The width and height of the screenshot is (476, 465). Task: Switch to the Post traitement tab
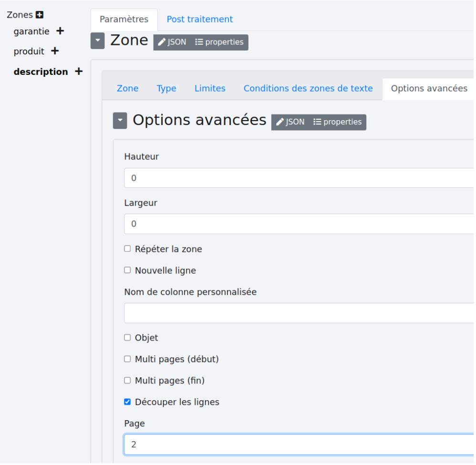click(199, 20)
